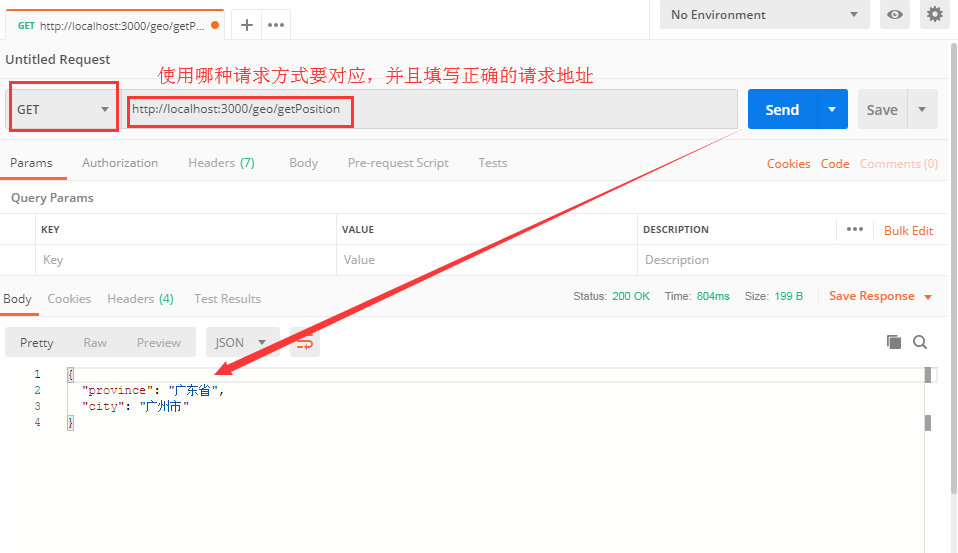Viewport: 958px width, 553px height.
Task: Open the Pre-request Script tab
Action: (398, 163)
